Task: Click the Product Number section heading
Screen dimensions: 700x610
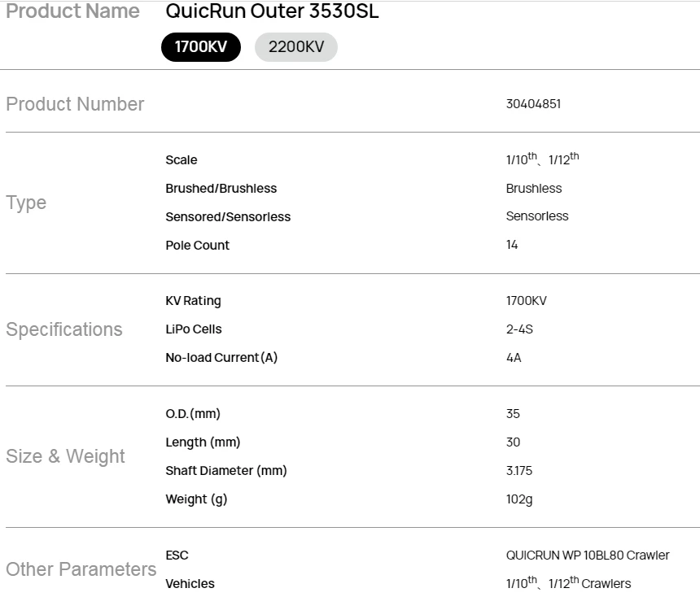Action: [75, 104]
